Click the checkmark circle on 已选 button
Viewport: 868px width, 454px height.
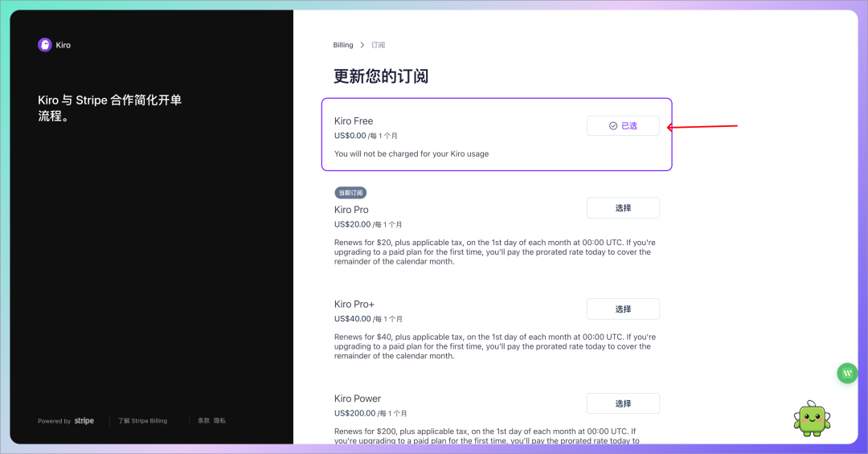[612, 125]
